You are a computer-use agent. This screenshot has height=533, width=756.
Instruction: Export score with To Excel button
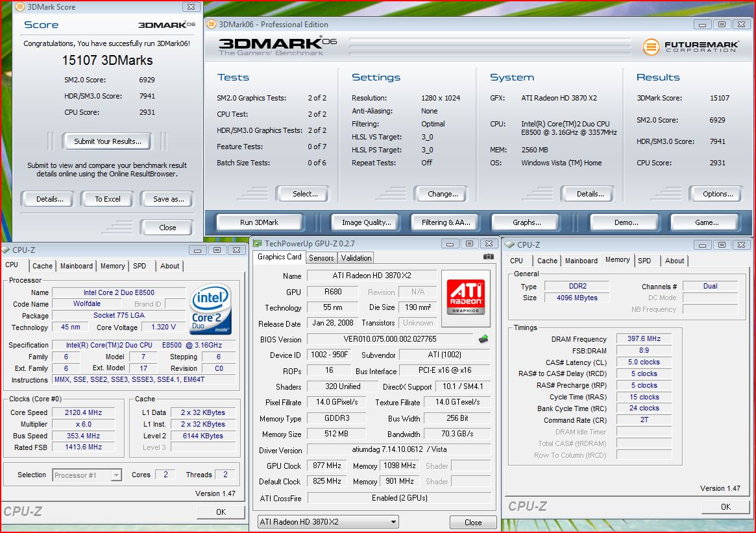108,199
